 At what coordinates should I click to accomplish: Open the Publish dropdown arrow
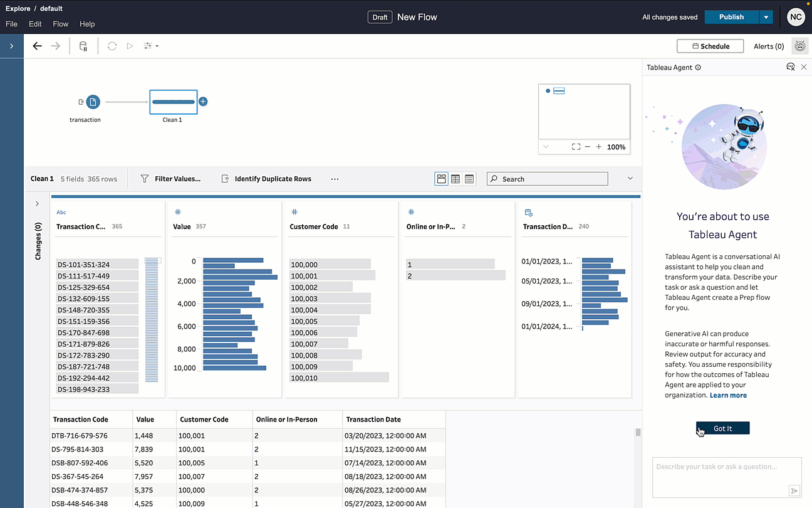coord(766,16)
